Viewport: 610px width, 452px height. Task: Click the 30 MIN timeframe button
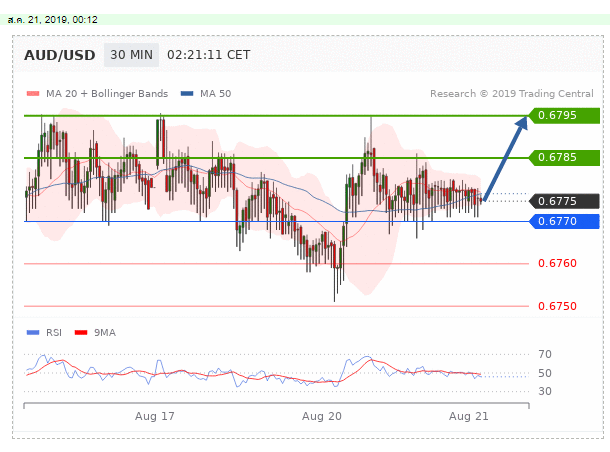(131, 55)
